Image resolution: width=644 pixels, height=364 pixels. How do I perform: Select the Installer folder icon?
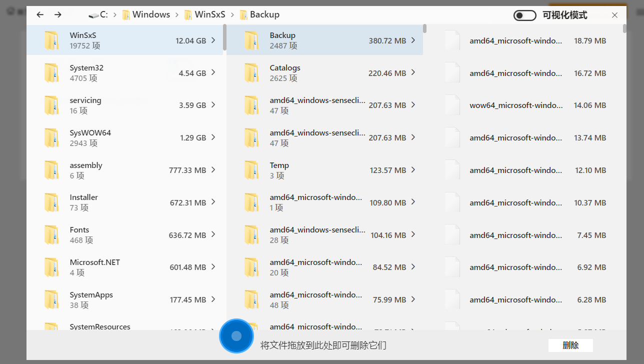point(51,202)
